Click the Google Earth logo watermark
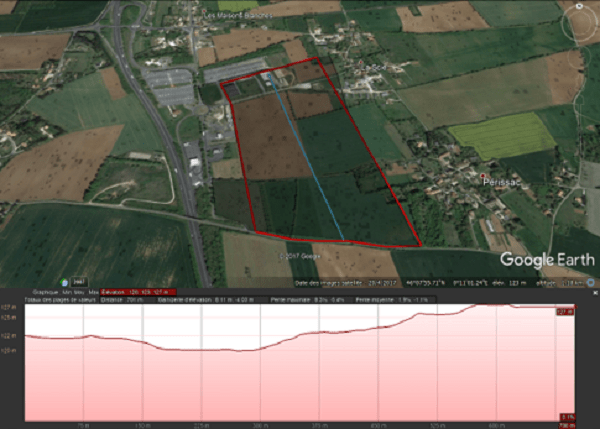The width and height of the screenshot is (600, 429). click(541, 259)
